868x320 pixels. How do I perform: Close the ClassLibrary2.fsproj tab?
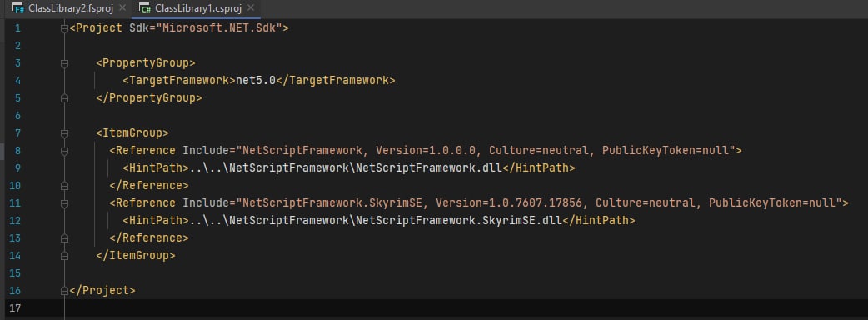pos(123,8)
